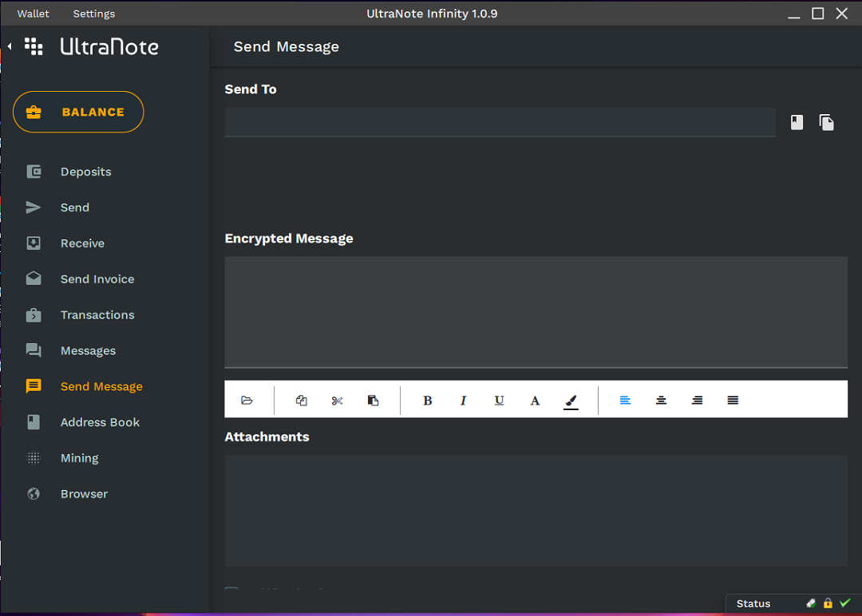Click the Send paper-plane icon
This screenshot has height=616, width=862.
(34, 207)
